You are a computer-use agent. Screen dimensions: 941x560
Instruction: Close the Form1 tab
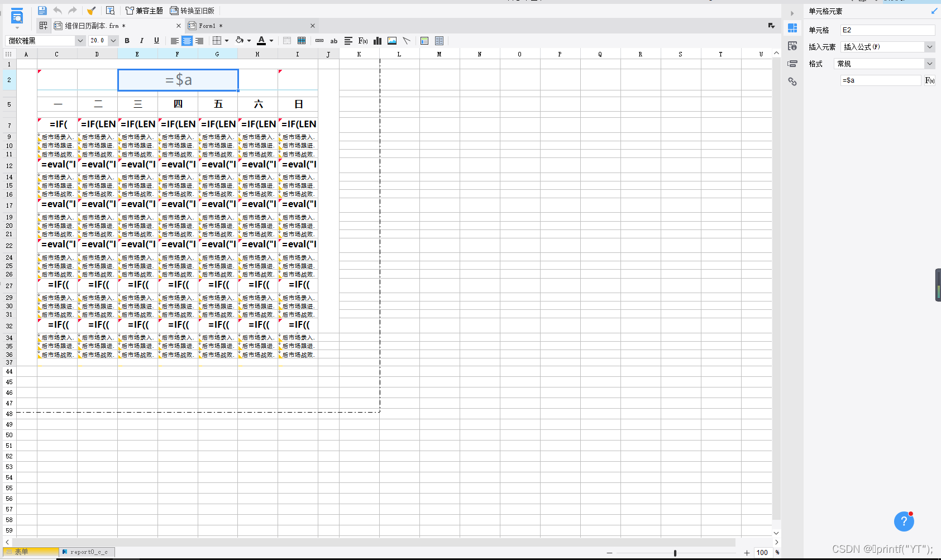pyautogui.click(x=313, y=26)
